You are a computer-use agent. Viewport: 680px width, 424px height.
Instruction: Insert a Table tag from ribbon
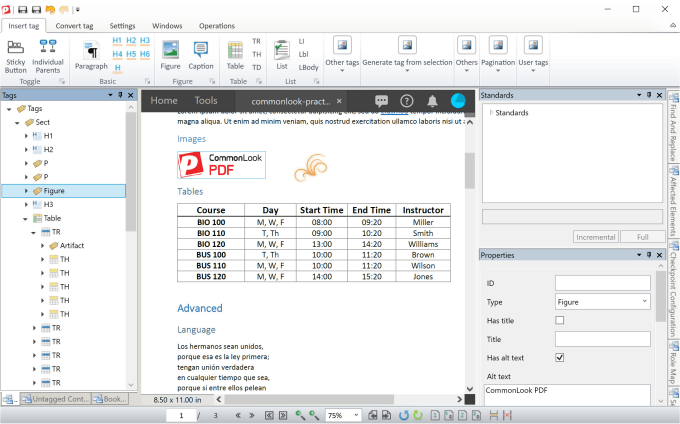235,55
